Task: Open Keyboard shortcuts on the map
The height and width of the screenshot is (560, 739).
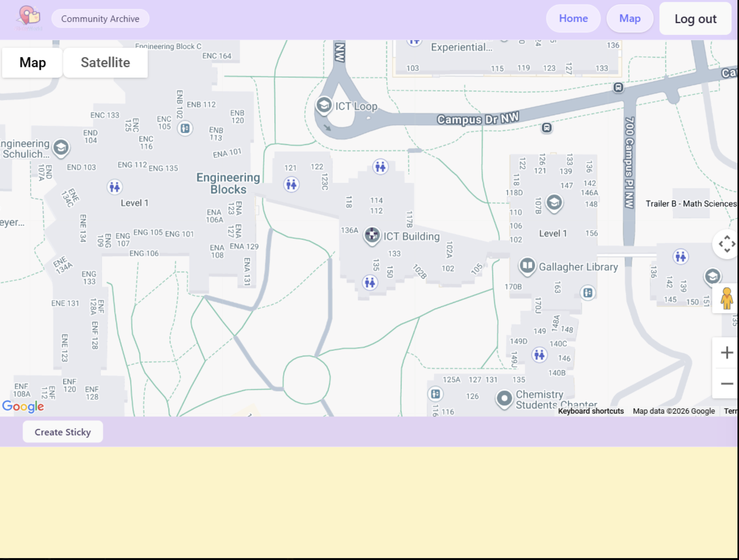Action: tap(591, 411)
